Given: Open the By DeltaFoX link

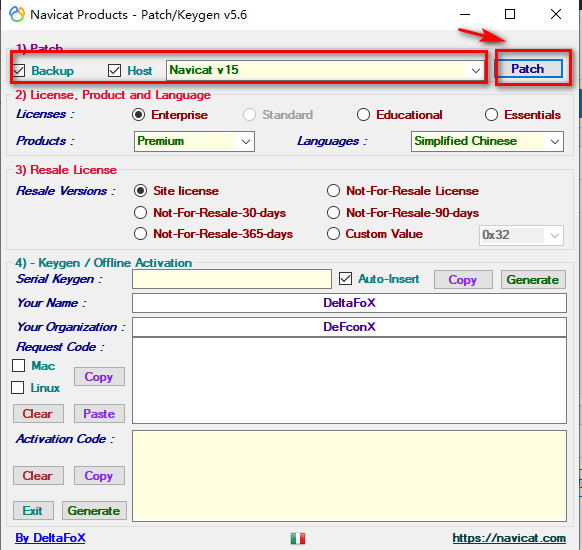Looking at the screenshot, I should click(50, 538).
